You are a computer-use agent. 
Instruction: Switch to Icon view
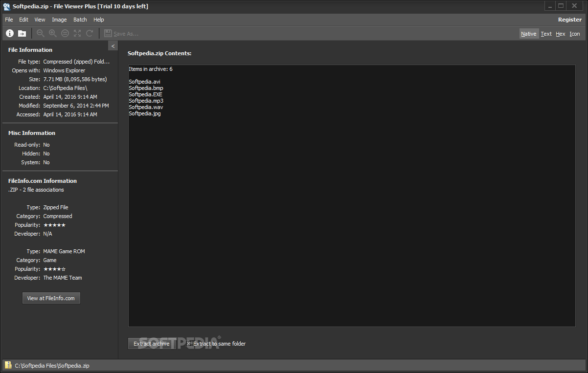(575, 34)
